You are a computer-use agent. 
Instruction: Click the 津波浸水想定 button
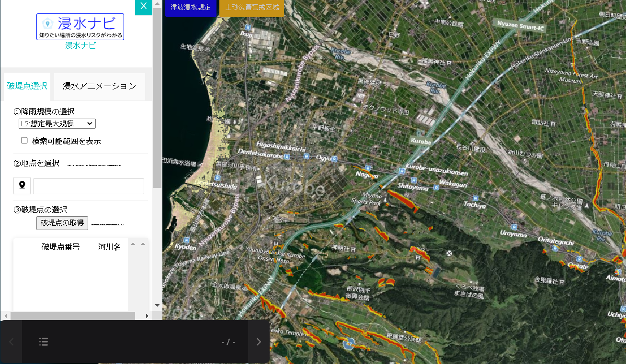[191, 8]
